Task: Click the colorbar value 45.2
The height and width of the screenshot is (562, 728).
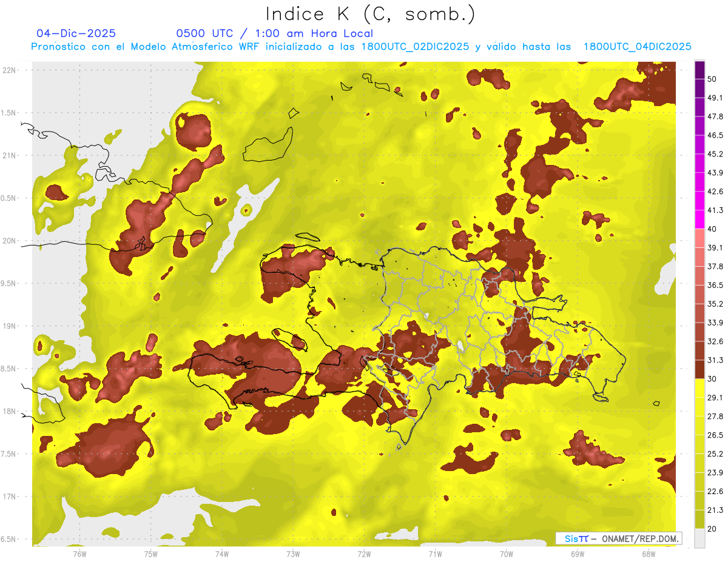Action: 715,154
